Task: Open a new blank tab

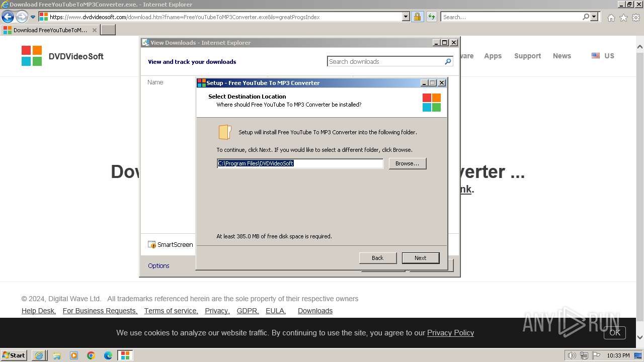Action: point(108,30)
